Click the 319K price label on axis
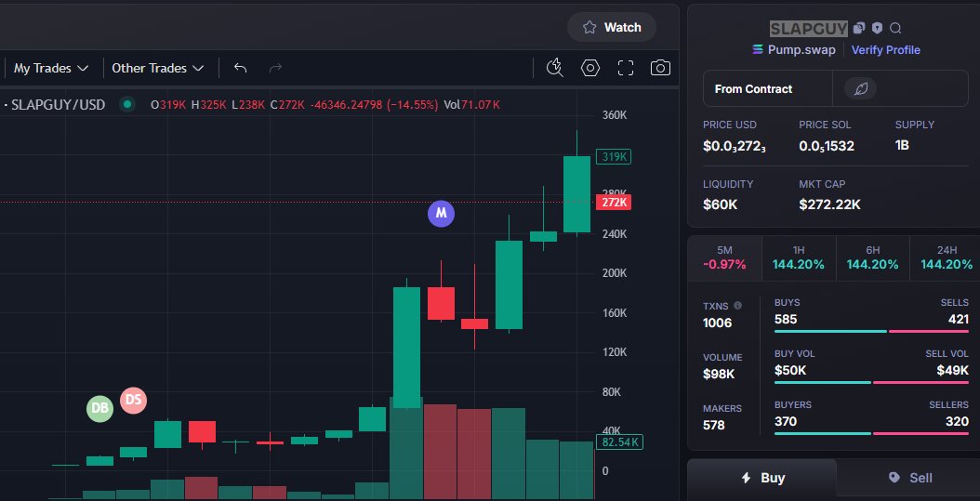The image size is (980, 501). [613, 157]
